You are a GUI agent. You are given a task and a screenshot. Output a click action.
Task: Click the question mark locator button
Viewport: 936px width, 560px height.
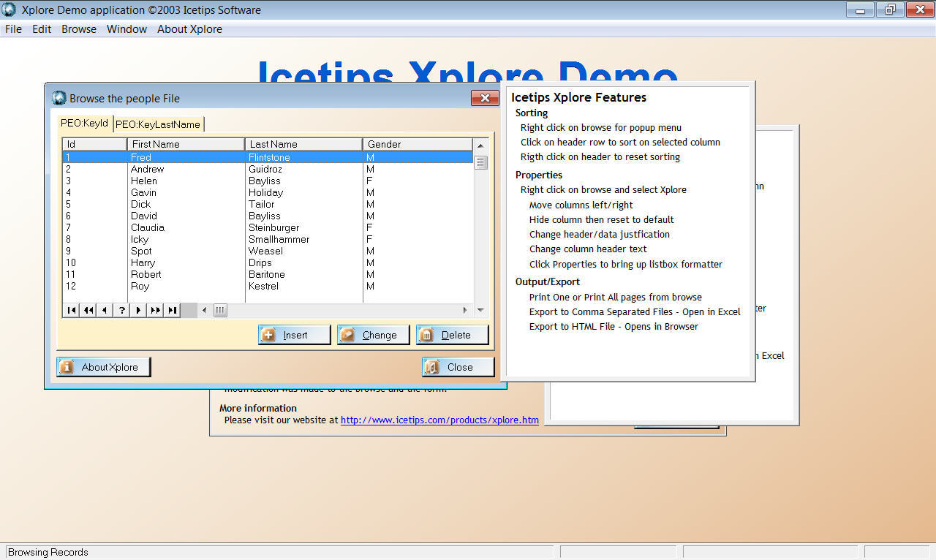point(122,310)
